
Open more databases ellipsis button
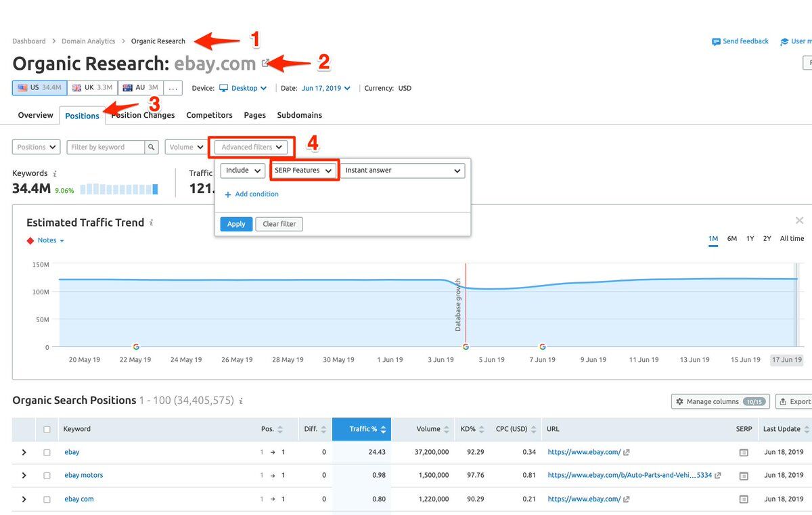pyautogui.click(x=173, y=88)
